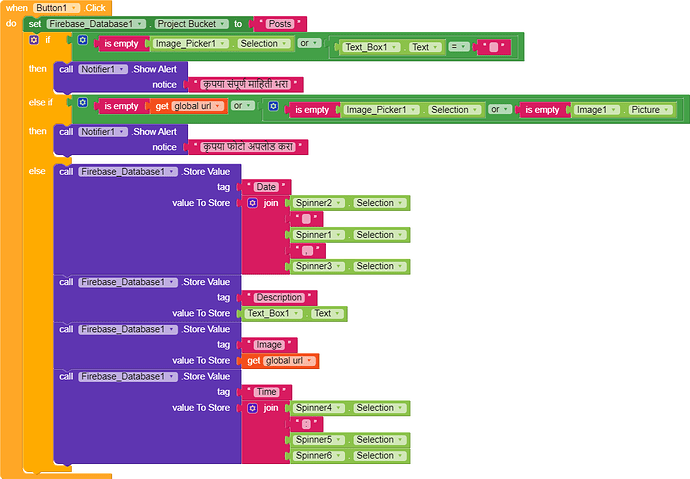Click gear icon on else-if outer or block
This screenshot has width=690, height=479.
pyautogui.click(x=82, y=102)
